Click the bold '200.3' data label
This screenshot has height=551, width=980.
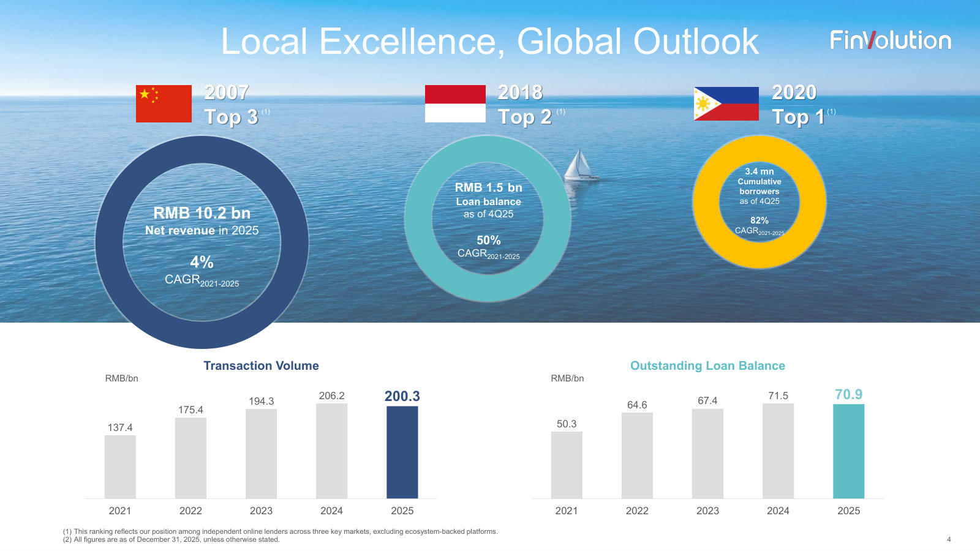pyautogui.click(x=402, y=396)
